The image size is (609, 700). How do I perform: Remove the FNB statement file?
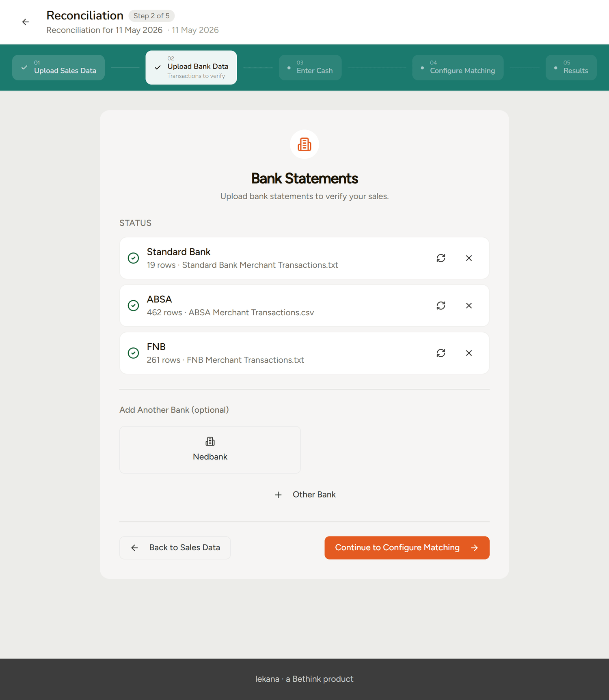pyautogui.click(x=469, y=353)
